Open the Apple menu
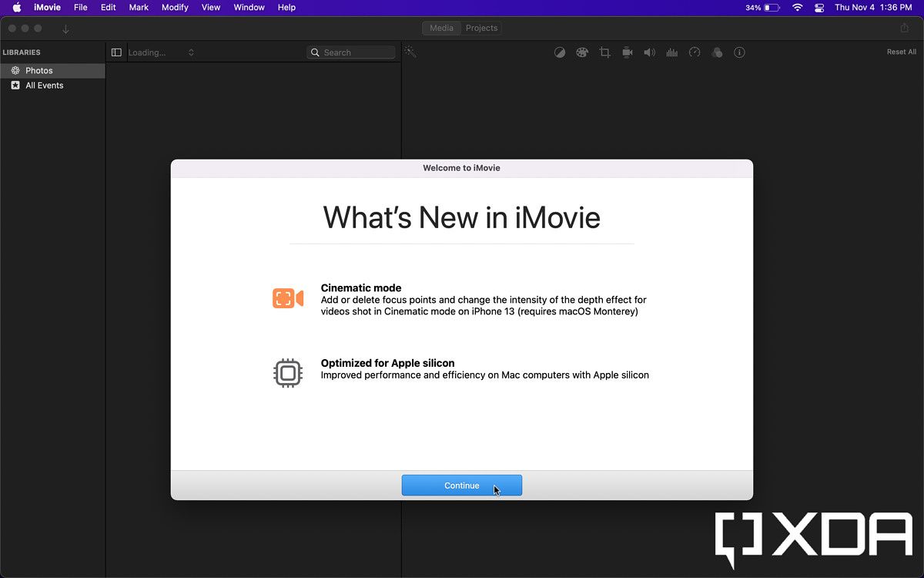This screenshot has width=924, height=578. (x=17, y=8)
